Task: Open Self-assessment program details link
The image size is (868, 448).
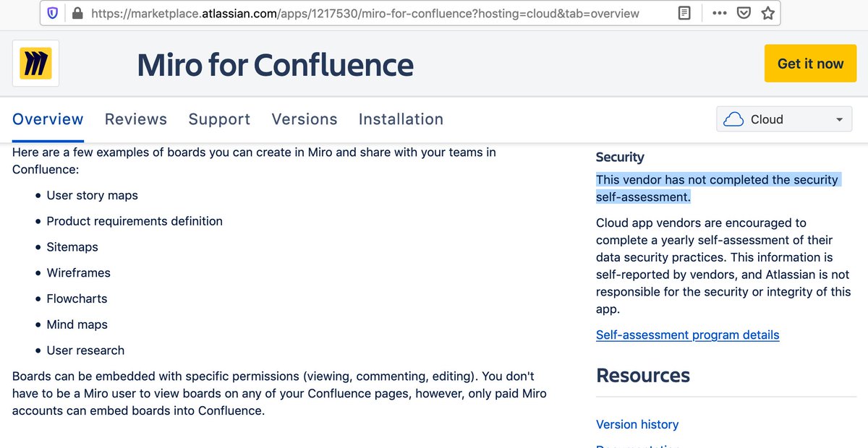Action: pyautogui.click(x=688, y=335)
